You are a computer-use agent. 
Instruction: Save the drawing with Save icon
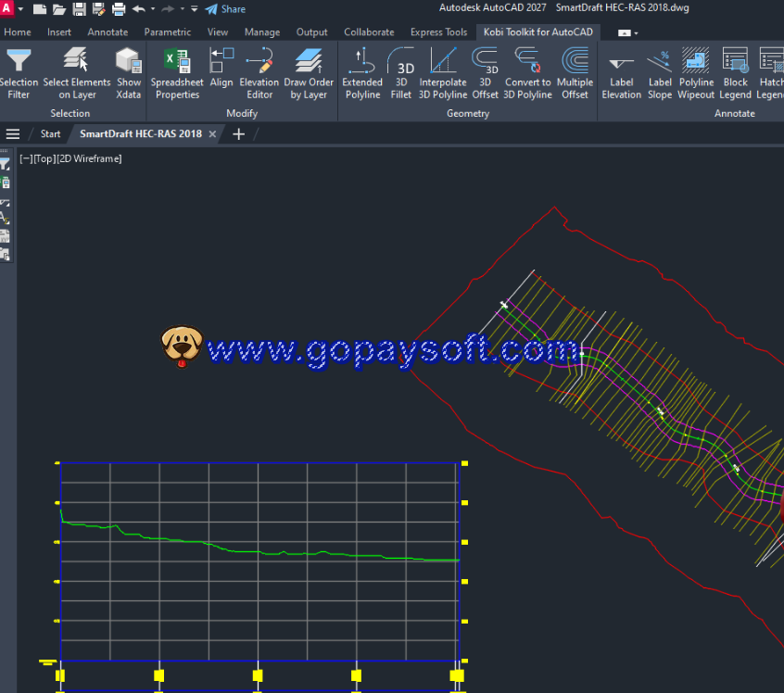click(79, 9)
